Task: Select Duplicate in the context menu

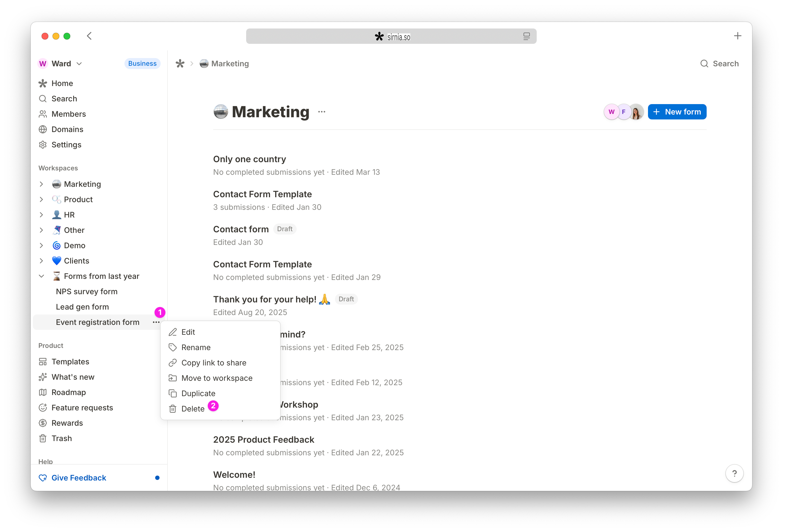Action: click(x=220, y=394)
